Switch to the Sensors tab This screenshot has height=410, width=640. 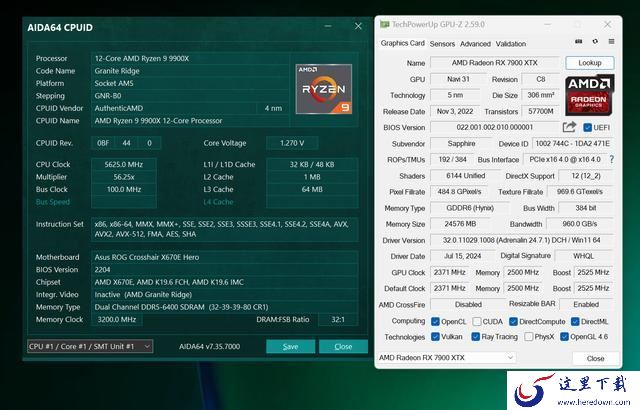click(442, 44)
